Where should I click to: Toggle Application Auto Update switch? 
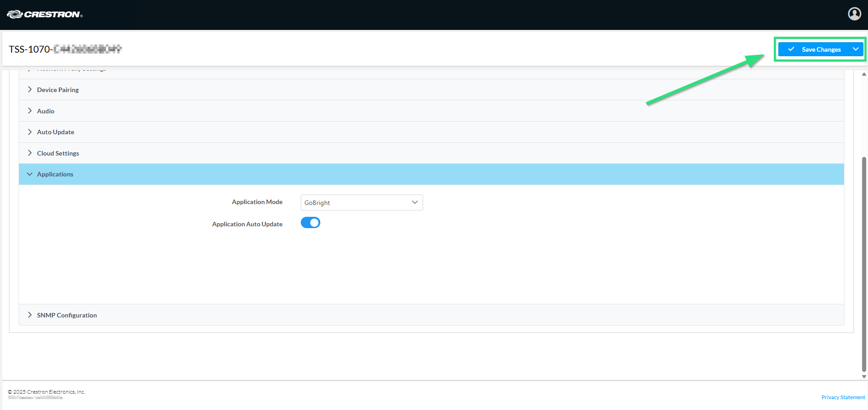[310, 223]
